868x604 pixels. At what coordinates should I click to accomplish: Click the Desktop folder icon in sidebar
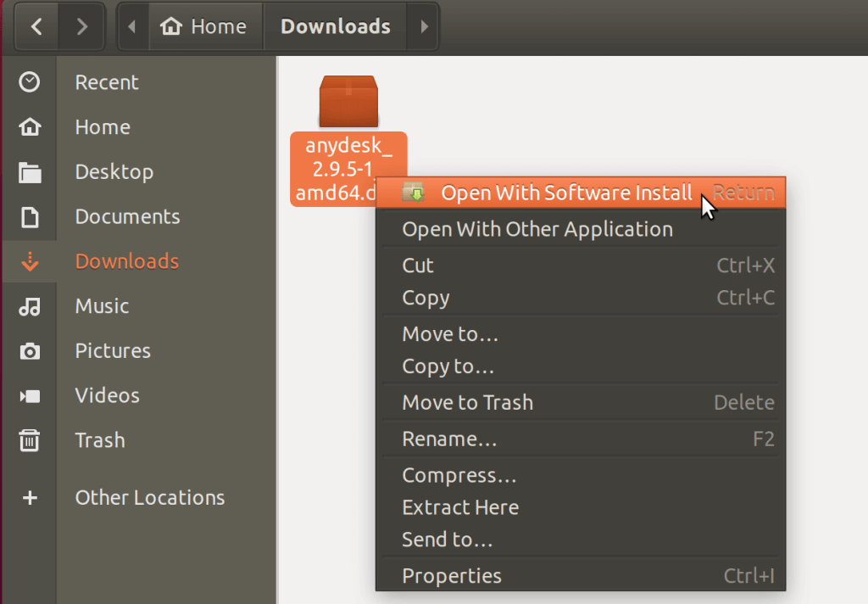click(x=30, y=172)
